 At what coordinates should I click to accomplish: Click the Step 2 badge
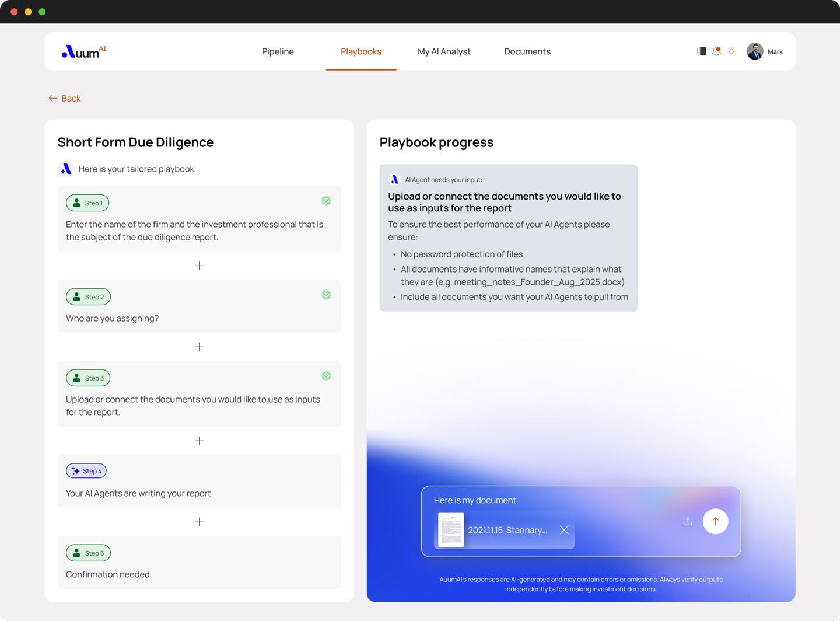pos(88,297)
